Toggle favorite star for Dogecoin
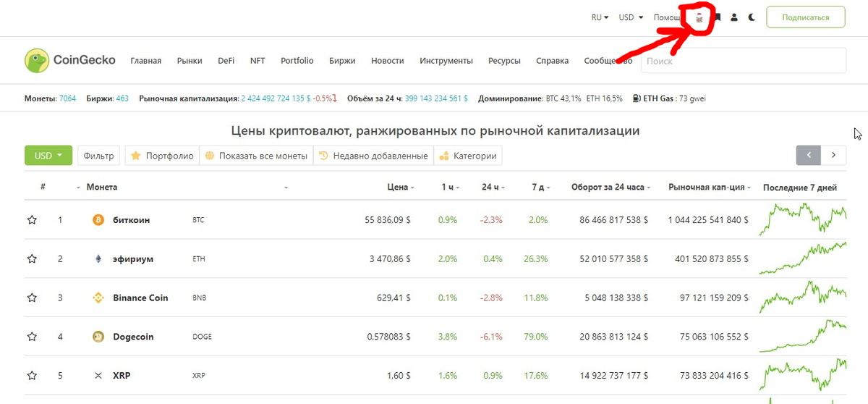The height and width of the screenshot is (404, 868). coord(32,337)
